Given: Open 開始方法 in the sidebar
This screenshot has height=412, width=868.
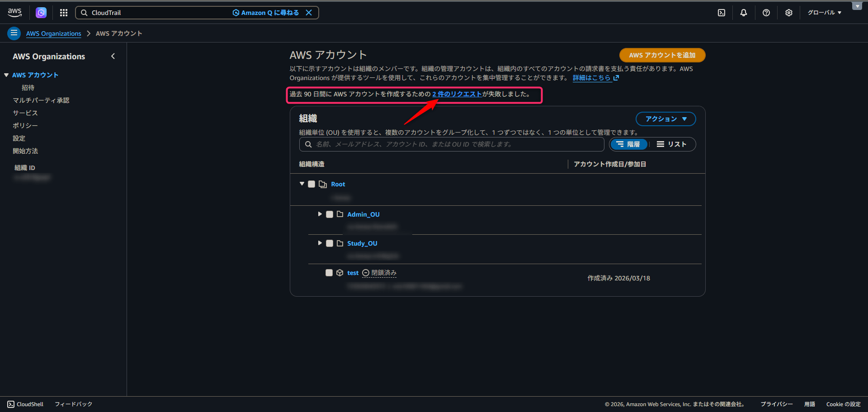Looking at the screenshot, I should click(x=25, y=151).
